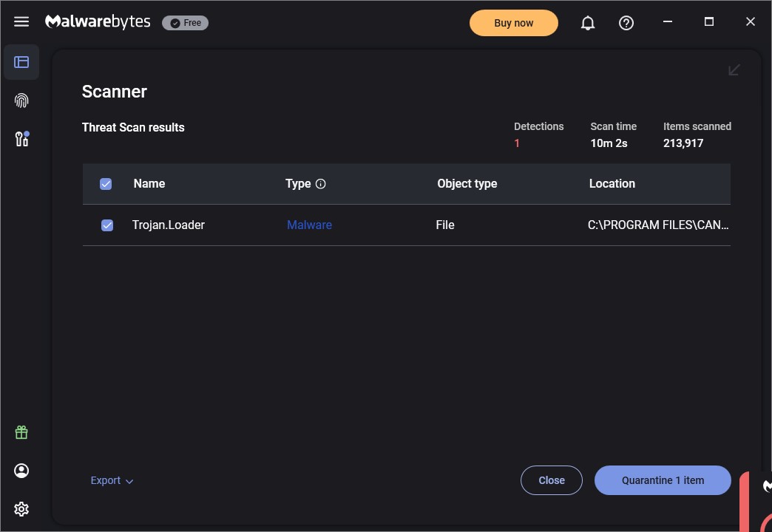Open the tools icon in sidebar
The image size is (772, 532).
click(x=21, y=138)
